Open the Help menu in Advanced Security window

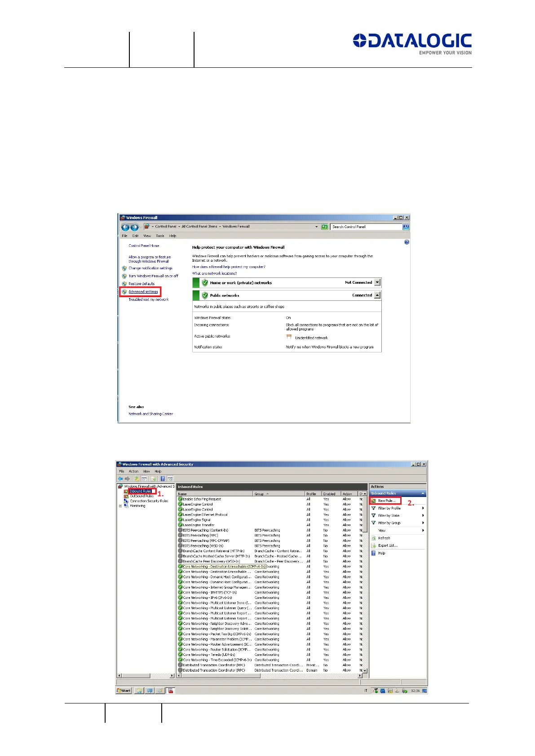point(158,471)
